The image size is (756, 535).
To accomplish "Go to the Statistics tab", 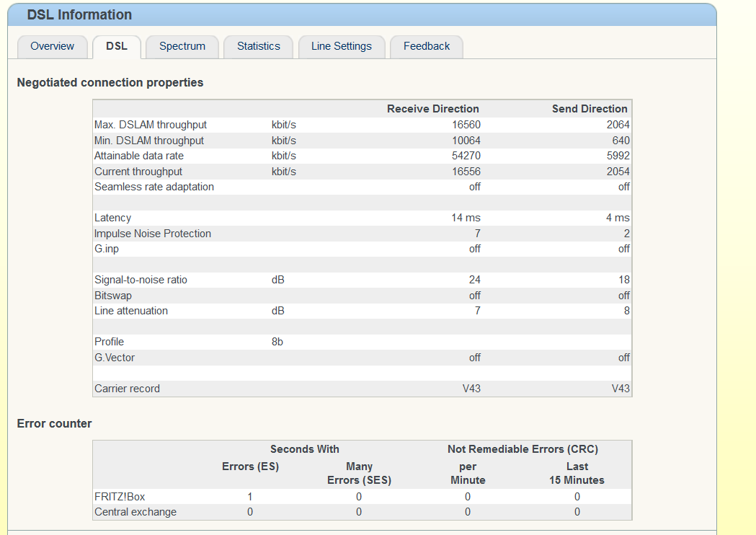I will click(258, 46).
